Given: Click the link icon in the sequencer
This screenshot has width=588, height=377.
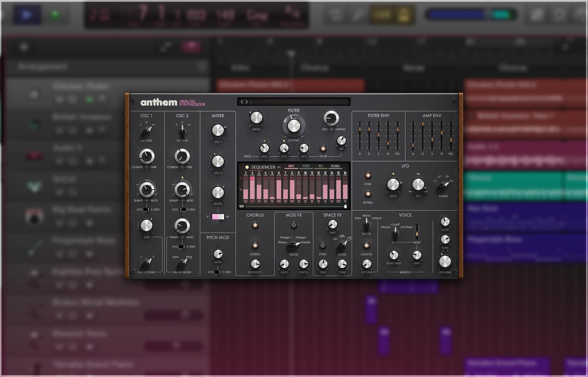Looking at the screenshot, I should 241,206.
